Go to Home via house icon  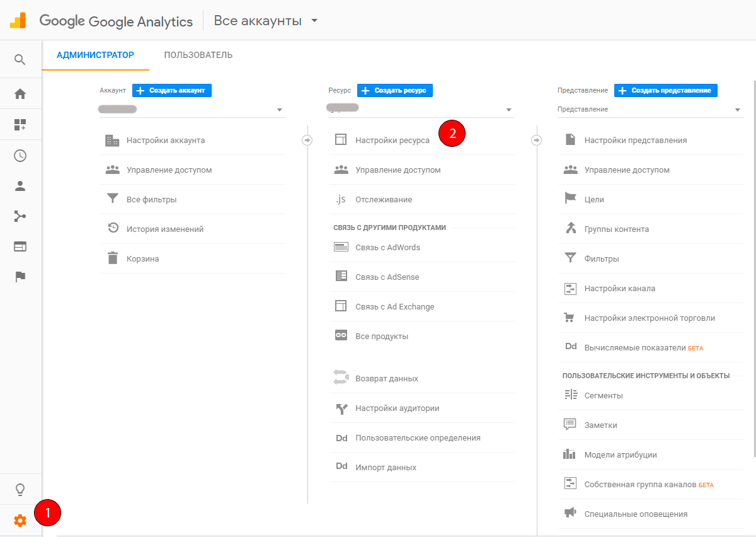pyautogui.click(x=20, y=94)
